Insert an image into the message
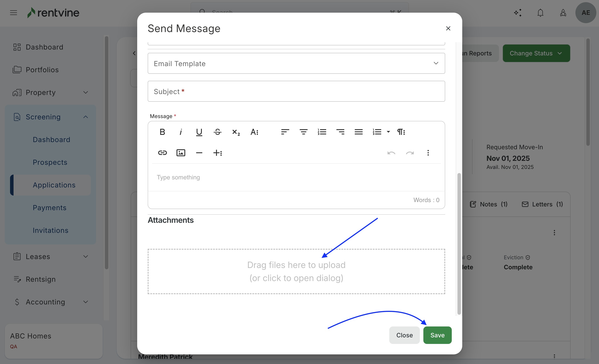This screenshot has height=364, width=599. click(x=181, y=153)
